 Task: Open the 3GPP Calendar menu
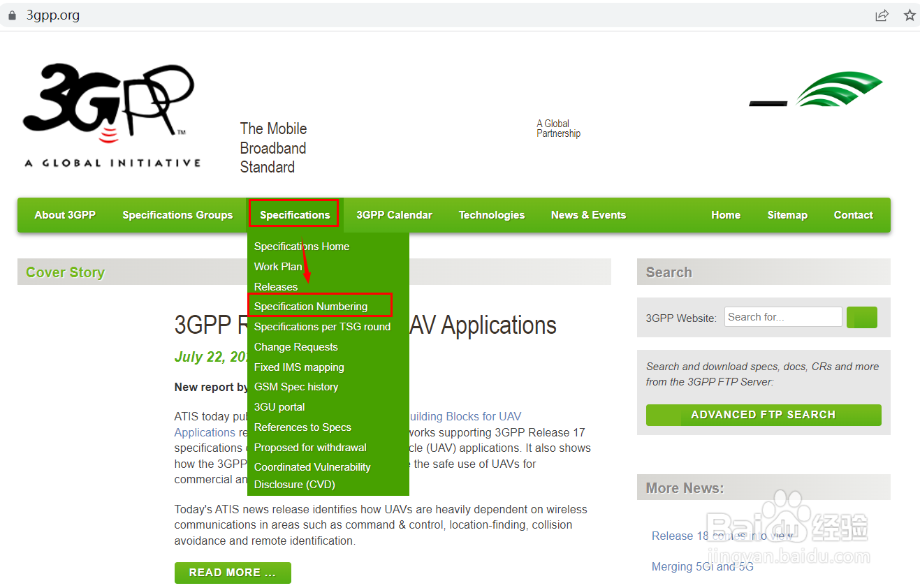tap(394, 215)
